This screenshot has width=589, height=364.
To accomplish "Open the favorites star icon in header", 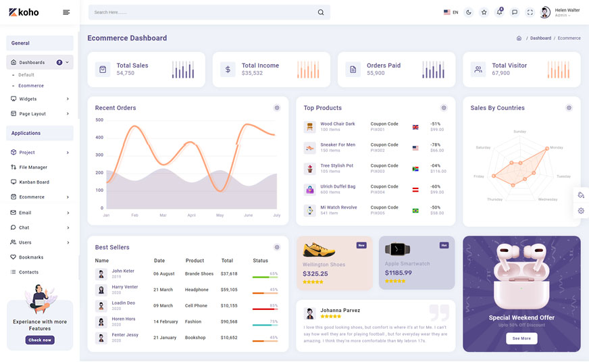I will point(484,12).
